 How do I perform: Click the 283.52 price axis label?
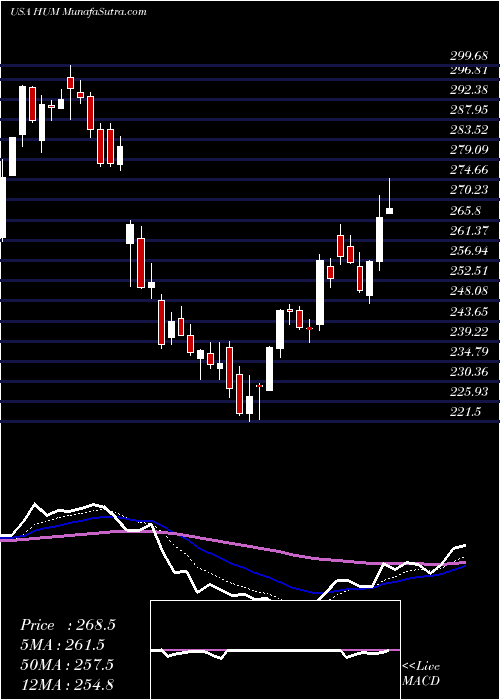pos(469,130)
